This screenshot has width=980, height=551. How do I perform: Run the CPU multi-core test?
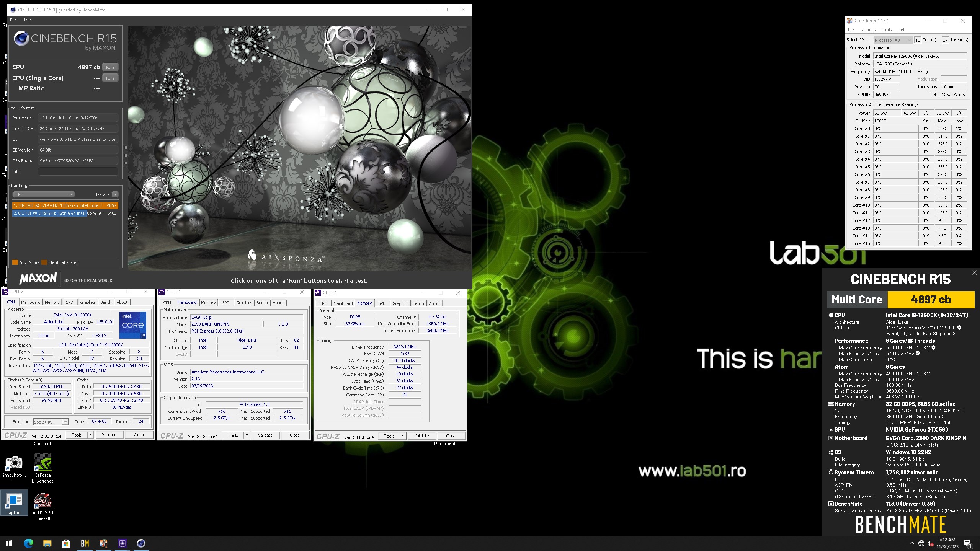(110, 67)
